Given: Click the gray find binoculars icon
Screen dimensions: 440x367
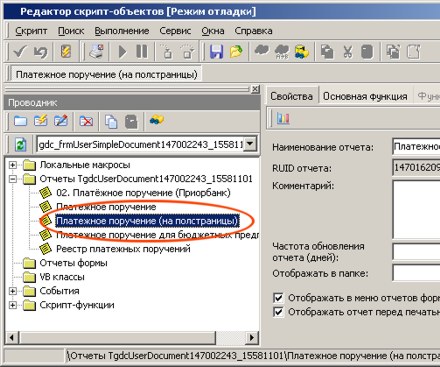Looking at the screenshot, I should (x=262, y=51).
